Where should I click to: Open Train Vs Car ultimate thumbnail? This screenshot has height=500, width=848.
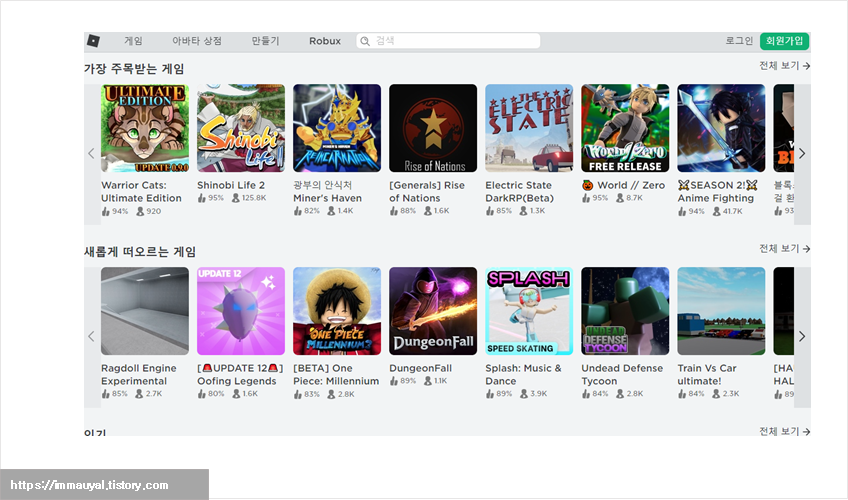[721, 311]
